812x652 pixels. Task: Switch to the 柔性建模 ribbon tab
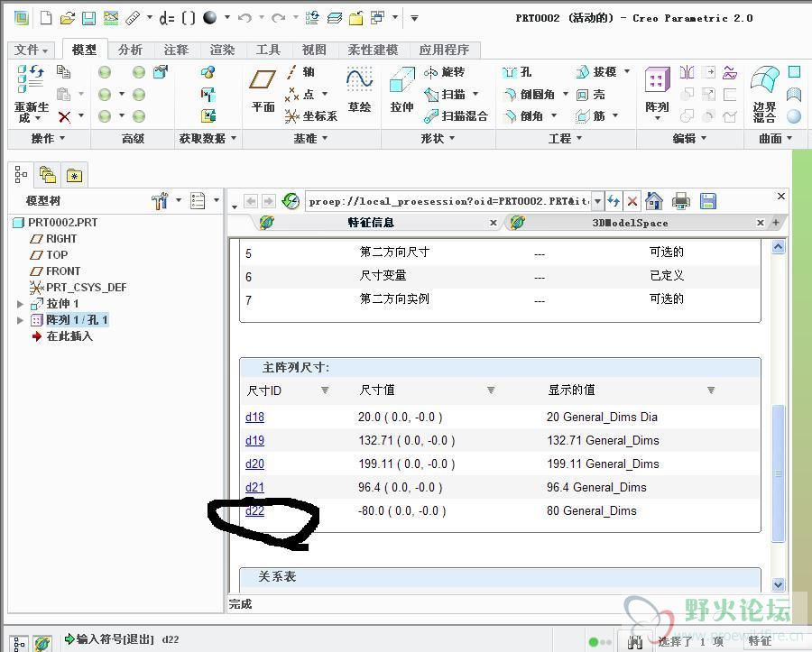coord(373,50)
